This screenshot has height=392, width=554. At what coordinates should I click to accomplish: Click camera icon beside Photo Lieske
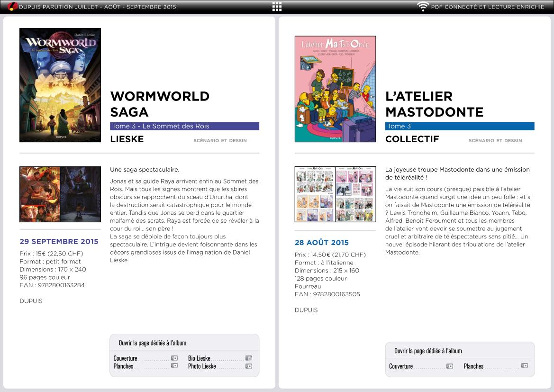(x=249, y=366)
